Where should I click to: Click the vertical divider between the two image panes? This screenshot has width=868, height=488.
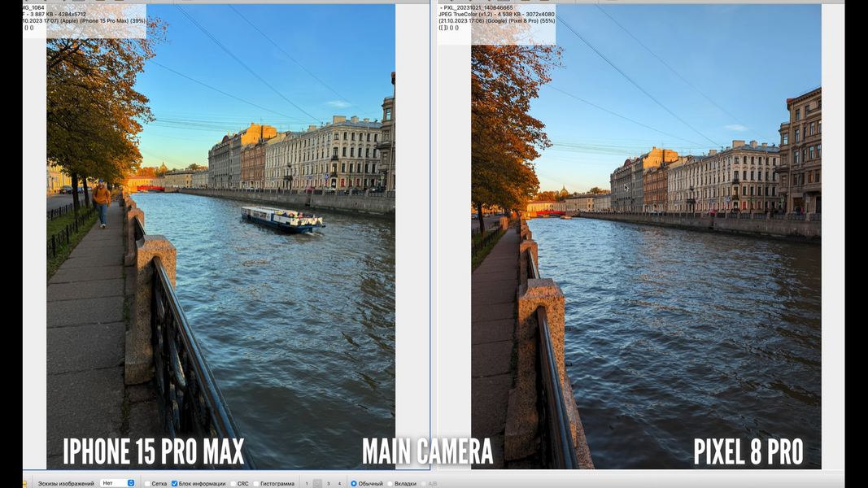(430, 236)
